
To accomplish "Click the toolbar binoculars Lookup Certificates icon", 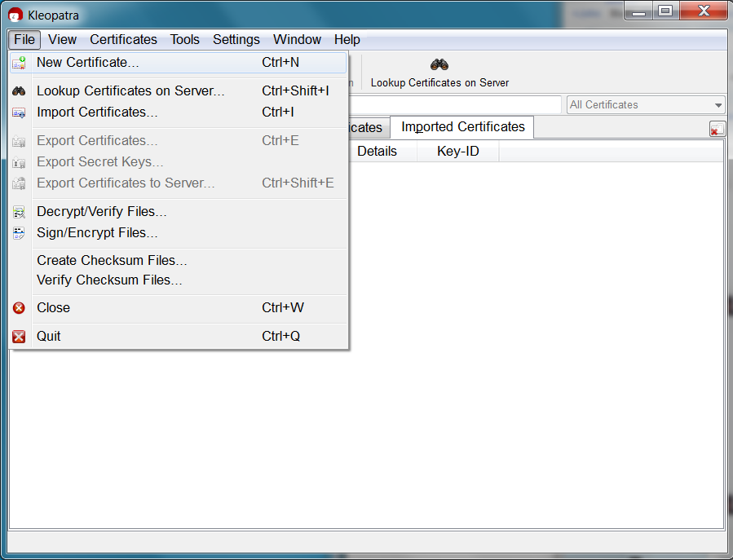I will [439, 64].
